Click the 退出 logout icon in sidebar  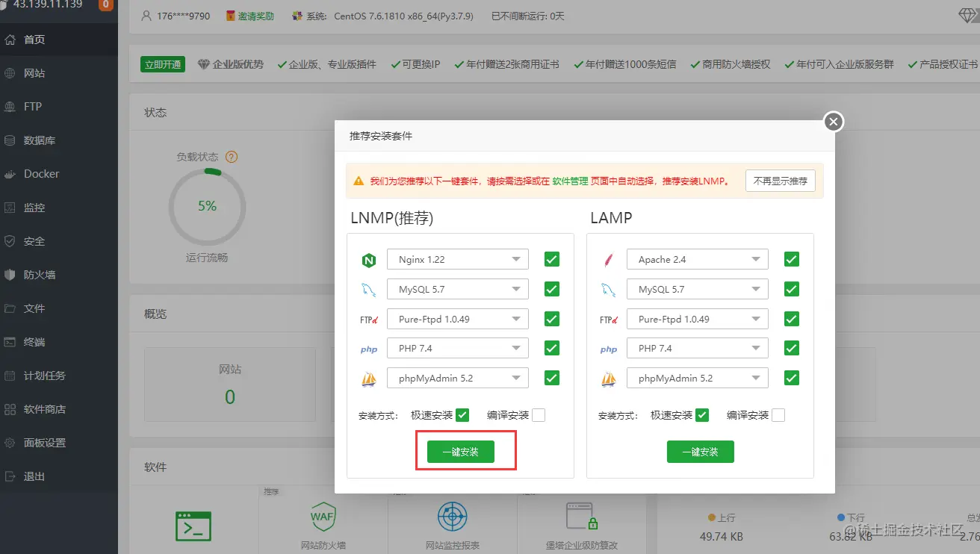coord(10,476)
